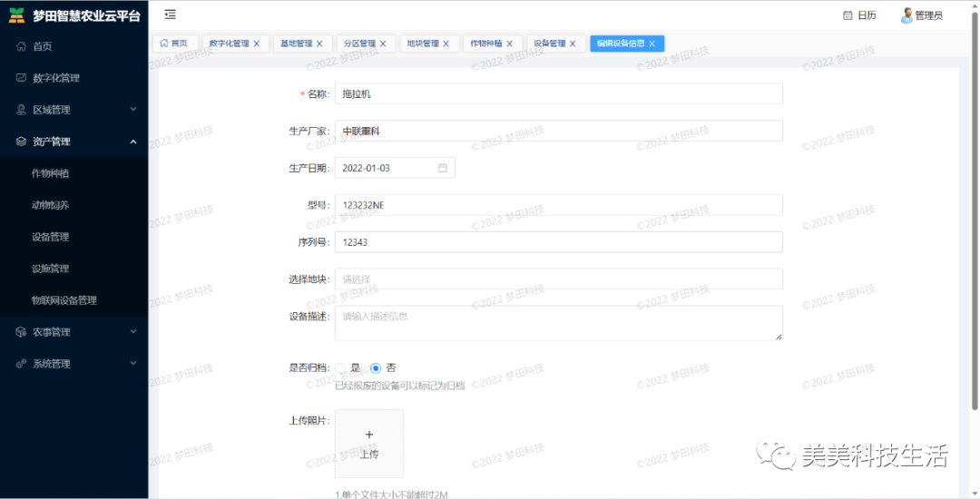
Task: Click the location icon next to 区域管理
Action: pos(21,110)
